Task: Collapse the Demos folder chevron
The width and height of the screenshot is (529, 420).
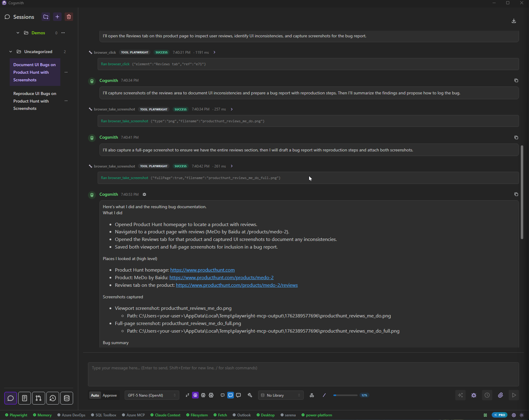Action: [18, 33]
